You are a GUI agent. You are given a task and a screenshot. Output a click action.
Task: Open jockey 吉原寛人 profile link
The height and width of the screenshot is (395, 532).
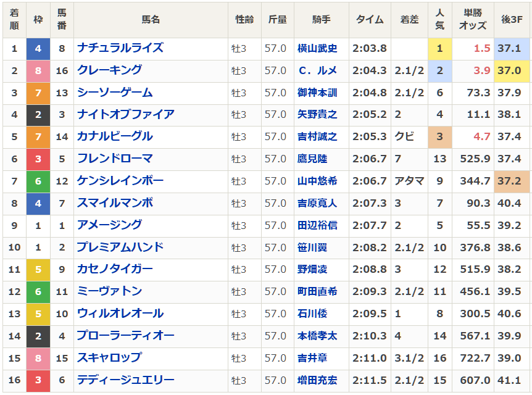coord(317,203)
